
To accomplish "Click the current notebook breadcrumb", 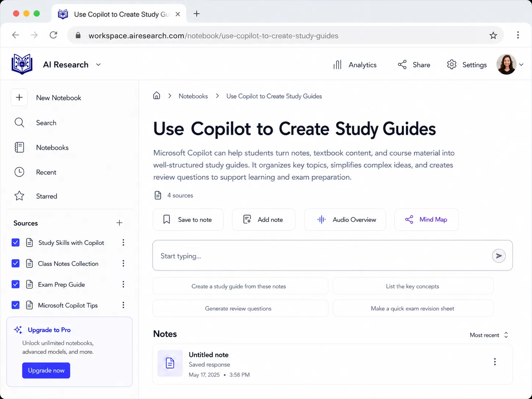I will tap(274, 96).
